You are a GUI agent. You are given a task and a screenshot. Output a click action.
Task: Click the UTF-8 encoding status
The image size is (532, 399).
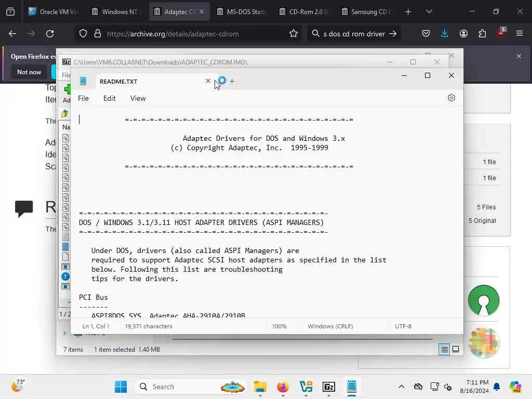click(403, 326)
